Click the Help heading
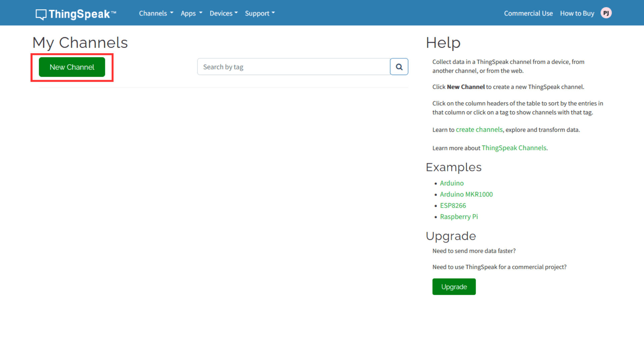This screenshot has width=644, height=362. [x=443, y=43]
